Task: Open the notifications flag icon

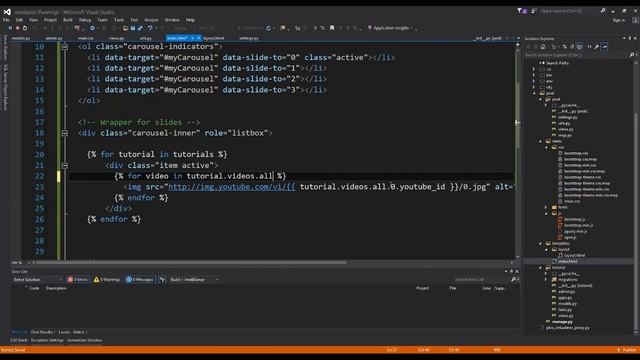Action: click(x=521, y=11)
